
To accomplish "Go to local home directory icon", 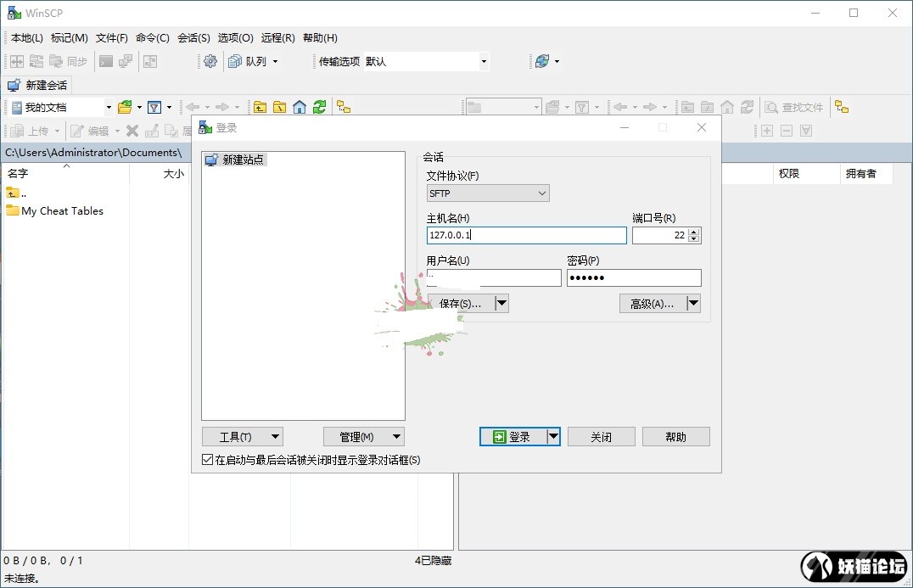I will pos(300,107).
